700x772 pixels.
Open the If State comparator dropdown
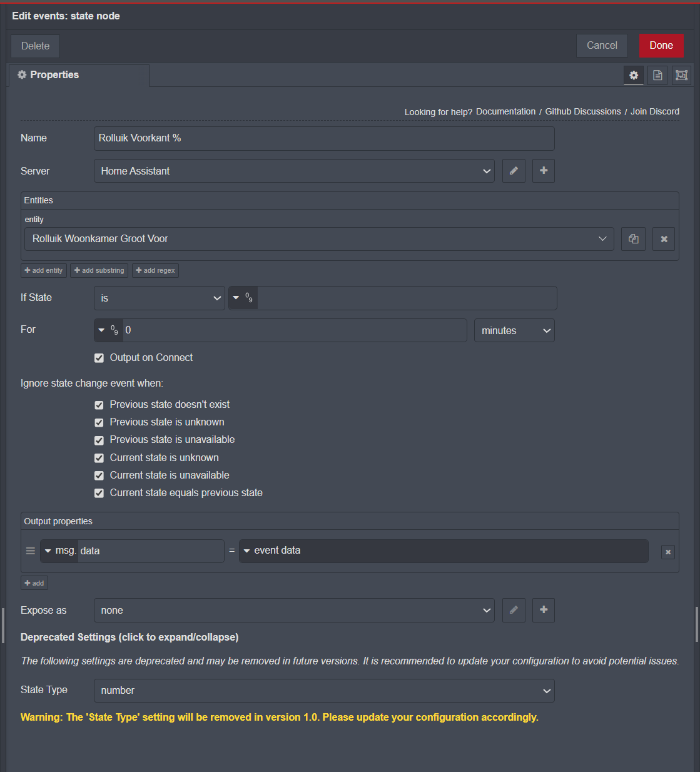tap(160, 298)
